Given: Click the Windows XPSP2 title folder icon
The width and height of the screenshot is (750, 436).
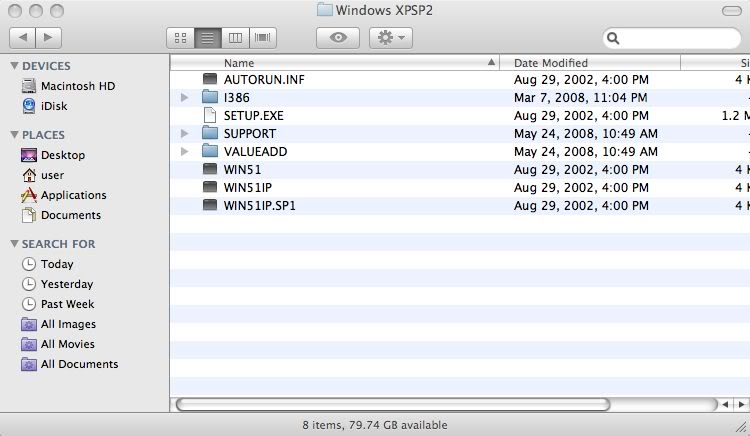Looking at the screenshot, I should point(325,10).
